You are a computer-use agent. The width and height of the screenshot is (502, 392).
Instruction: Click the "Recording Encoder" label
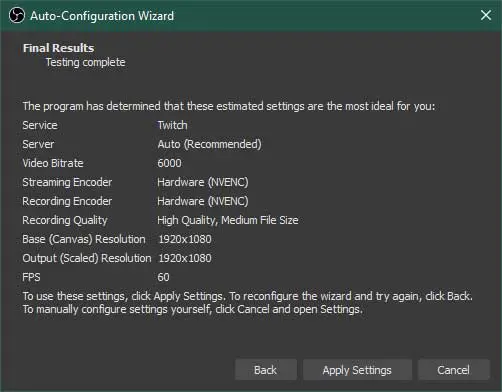click(67, 201)
